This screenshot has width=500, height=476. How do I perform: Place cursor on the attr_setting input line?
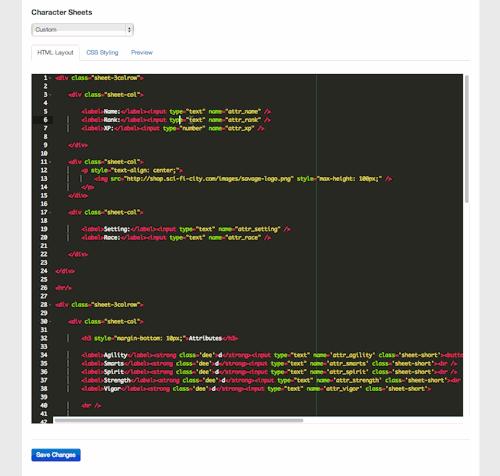pos(186,229)
